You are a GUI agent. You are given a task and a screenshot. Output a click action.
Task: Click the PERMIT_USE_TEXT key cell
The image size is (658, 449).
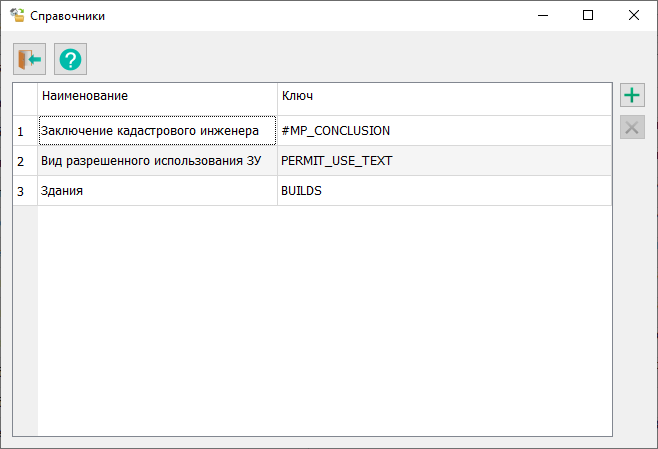pos(444,161)
